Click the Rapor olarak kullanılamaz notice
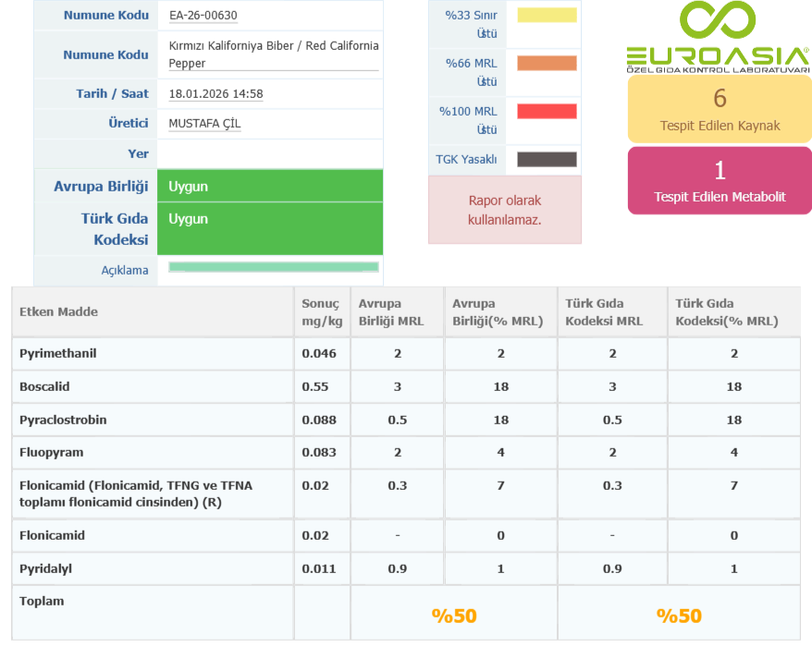This screenshot has height=659, width=812. click(505, 210)
